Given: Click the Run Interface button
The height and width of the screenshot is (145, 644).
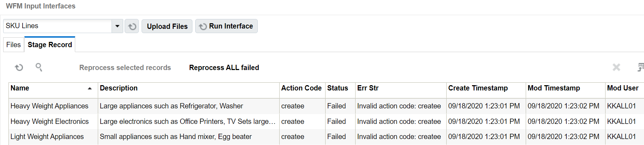Looking at the screenshot, I should (x=226, y=26).
